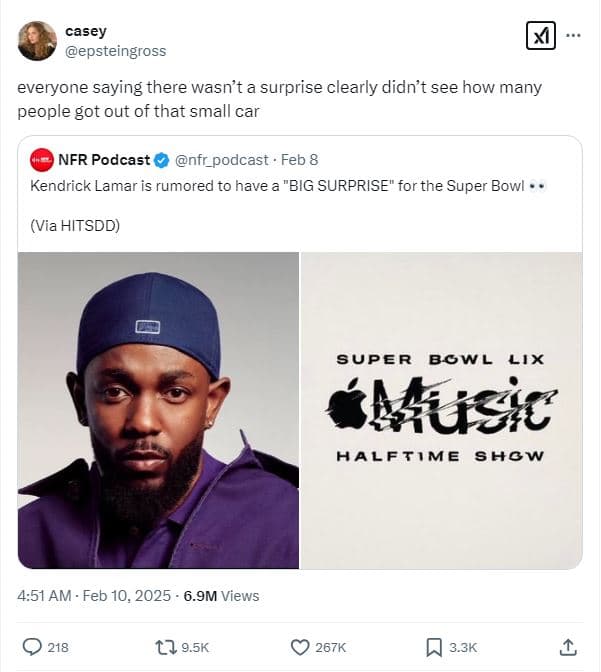The image size is (601, 672).
Task: Visit the @epsteingross handle
Action: (x=115, y=50)
